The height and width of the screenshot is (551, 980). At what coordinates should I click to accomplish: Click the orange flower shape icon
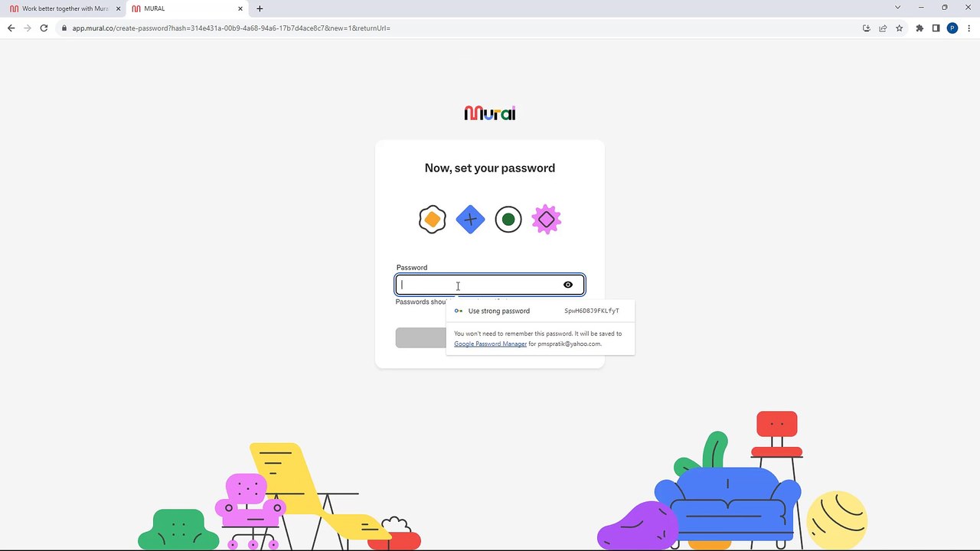tap(433, 220)
